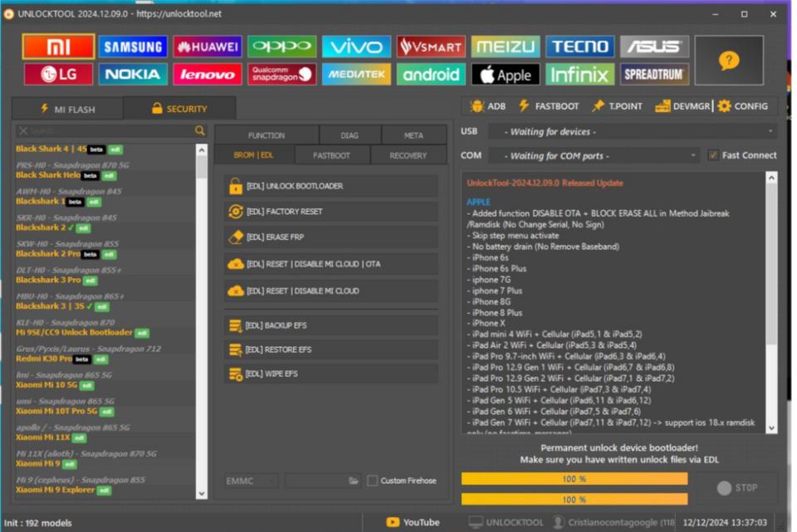
Task: Switch to the SECURITY tab
Action: pyautogui.click(x=179, y=109)
